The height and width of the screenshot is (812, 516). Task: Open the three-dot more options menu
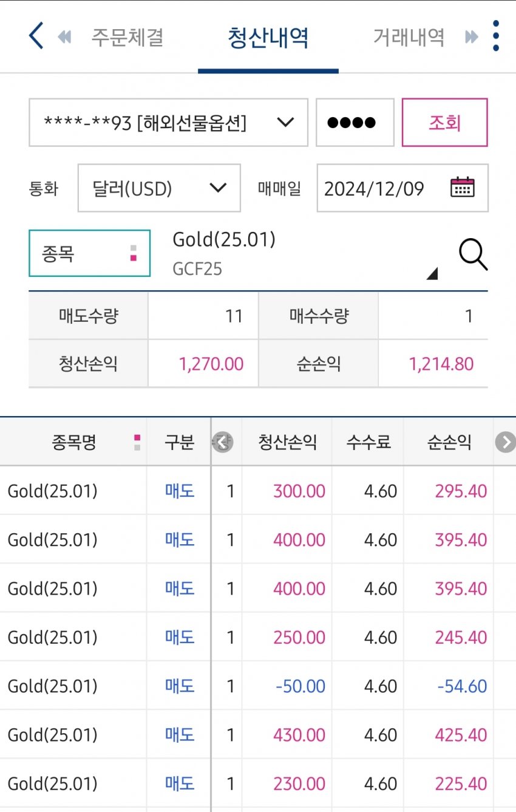coord(496,36)
